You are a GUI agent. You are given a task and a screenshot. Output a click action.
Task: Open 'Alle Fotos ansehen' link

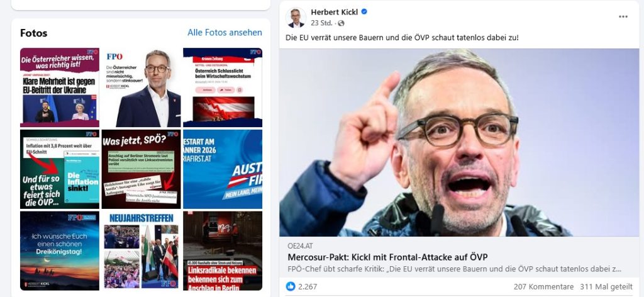click(225, 33)
